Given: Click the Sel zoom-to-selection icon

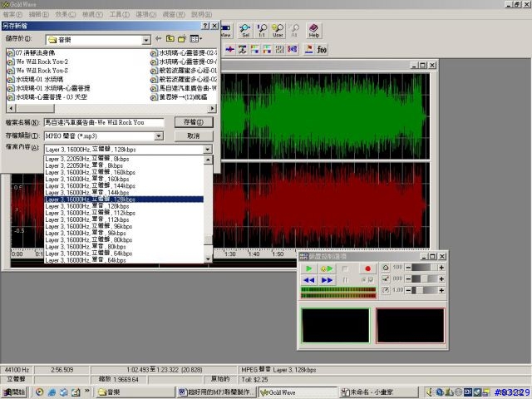Looking at the screenshot, I should tap(245, 31).
